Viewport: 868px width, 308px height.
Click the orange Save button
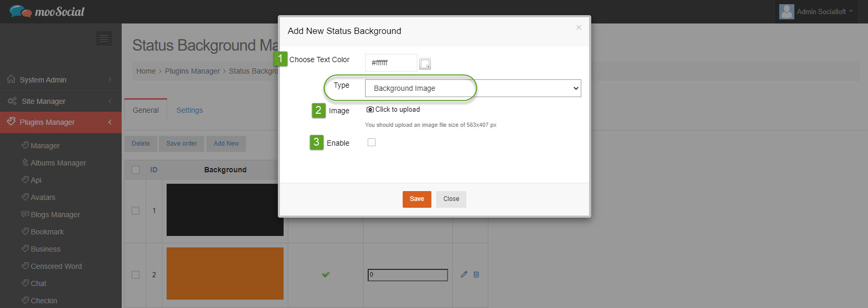pyautogui.click(x=417, y=199)
